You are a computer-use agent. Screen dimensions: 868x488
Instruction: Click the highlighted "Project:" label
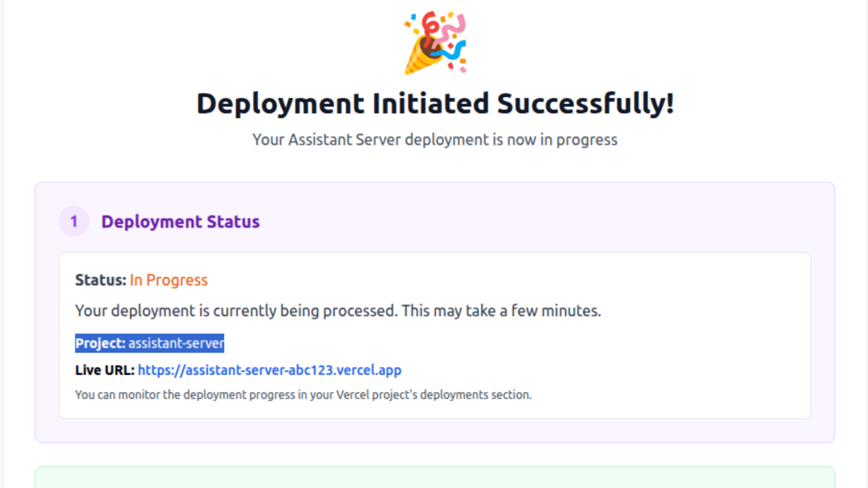pyautogui.click(x=100, y=343)
